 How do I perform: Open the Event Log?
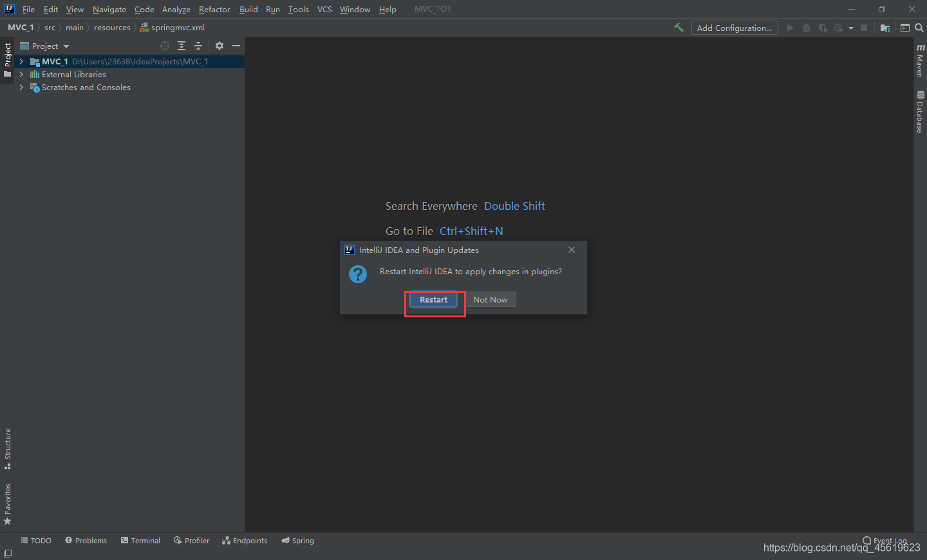point(885,541)
